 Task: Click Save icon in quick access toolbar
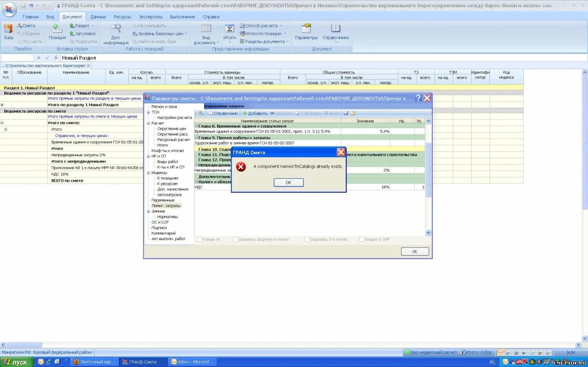(23, 6)
